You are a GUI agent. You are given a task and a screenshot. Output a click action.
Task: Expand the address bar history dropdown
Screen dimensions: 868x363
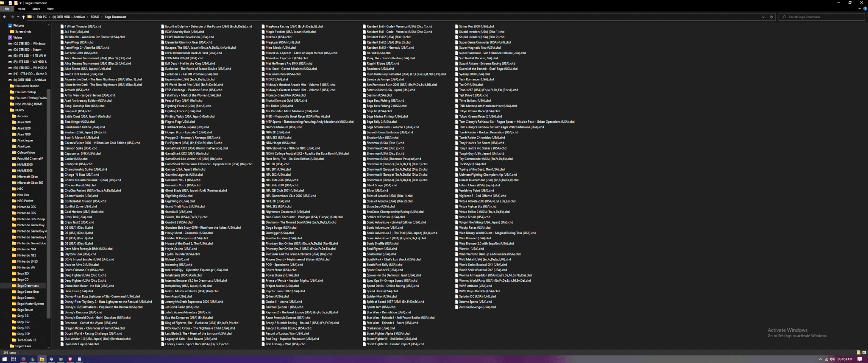(x=763, y=17)
